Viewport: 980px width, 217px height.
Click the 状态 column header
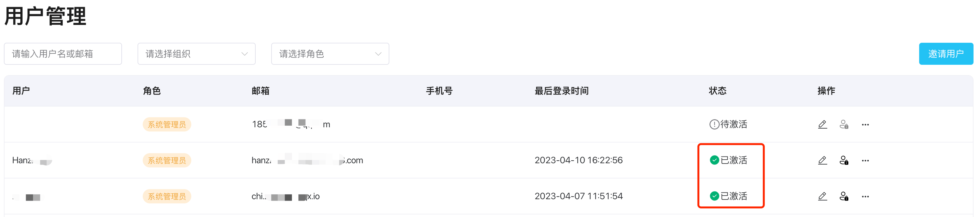pyautogui.click(x=718, y=91)
